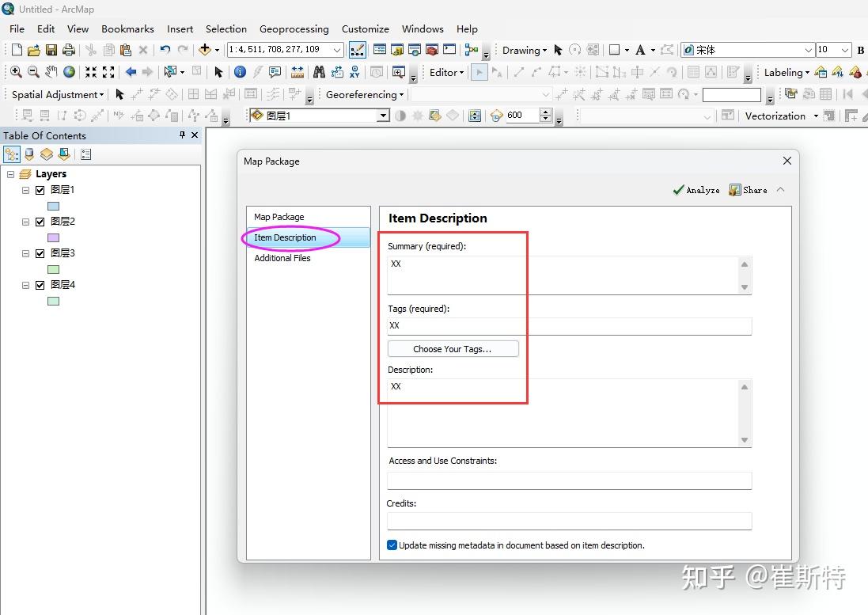Uncheck visibility of layer 图层4
Viewport: 868px width, 615px height.
tap(40, 284)
